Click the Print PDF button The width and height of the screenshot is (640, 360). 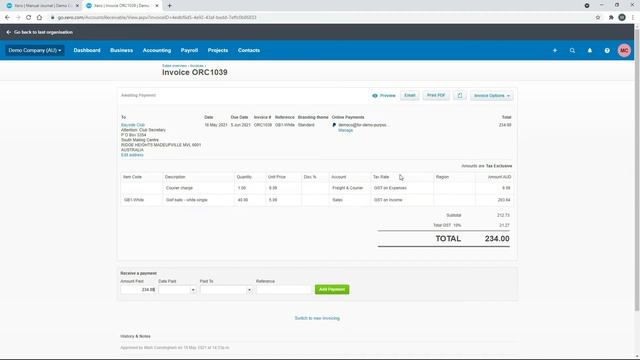(436, 96)
